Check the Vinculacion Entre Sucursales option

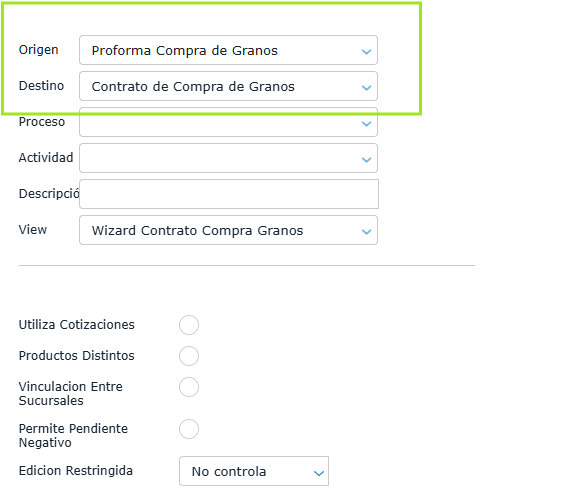point(189,387)
